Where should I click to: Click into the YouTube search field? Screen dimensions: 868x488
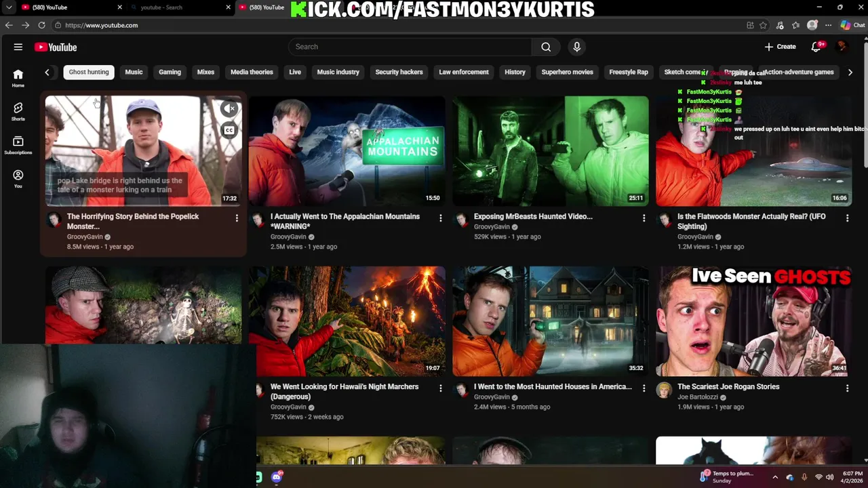pyautogui.click(x=410, y=47)
